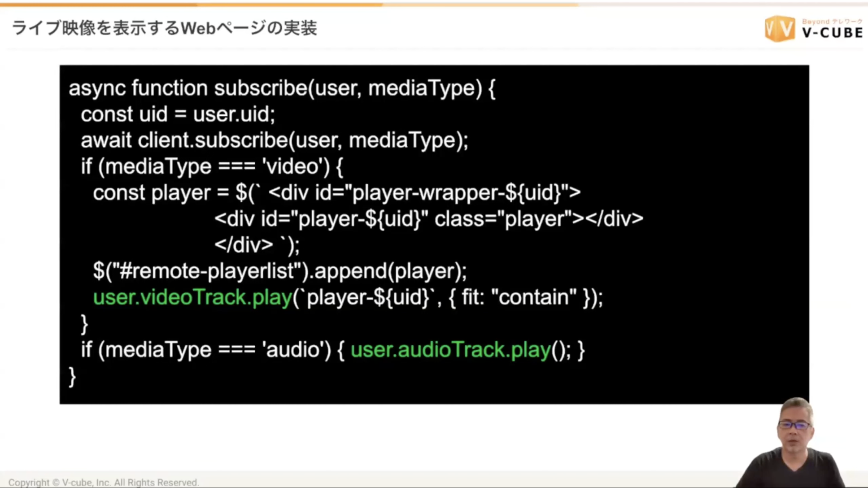Click the const uid = user.uid line

pos(178,114)
